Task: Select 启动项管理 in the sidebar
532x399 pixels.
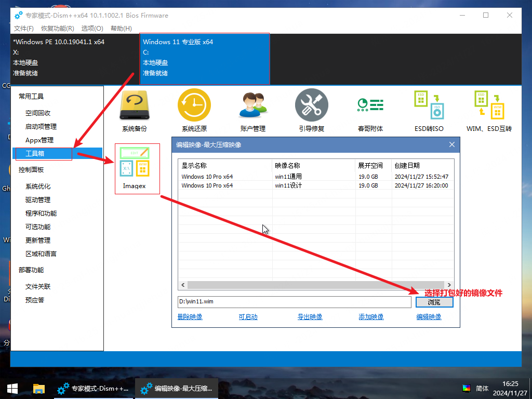Action: tap(41, 127)
